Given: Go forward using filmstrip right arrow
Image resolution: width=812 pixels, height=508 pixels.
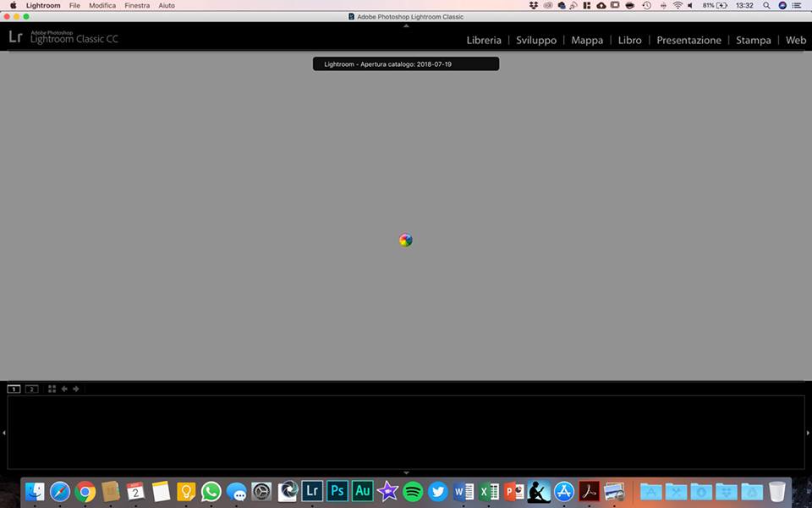Looking at the screenshot, I should 76,389.
